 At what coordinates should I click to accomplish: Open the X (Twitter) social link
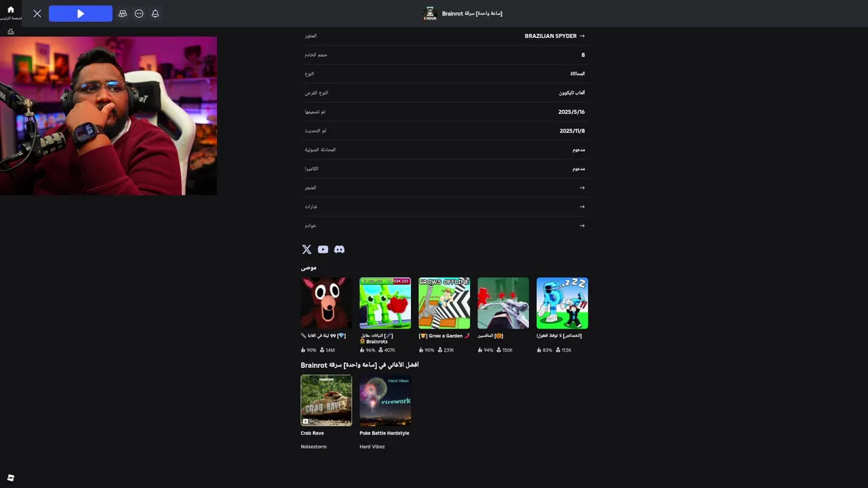click(307, 249)
